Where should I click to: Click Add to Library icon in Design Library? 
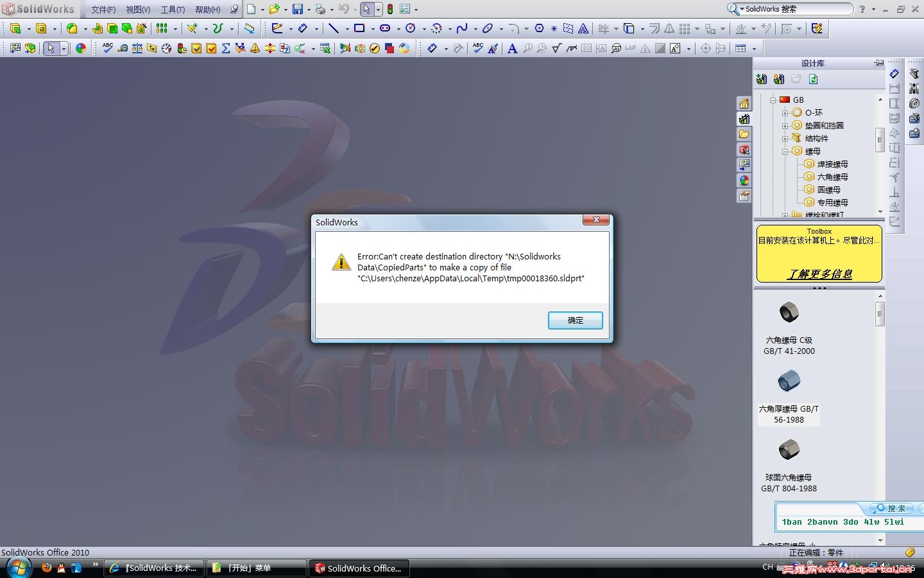(762, 79)
